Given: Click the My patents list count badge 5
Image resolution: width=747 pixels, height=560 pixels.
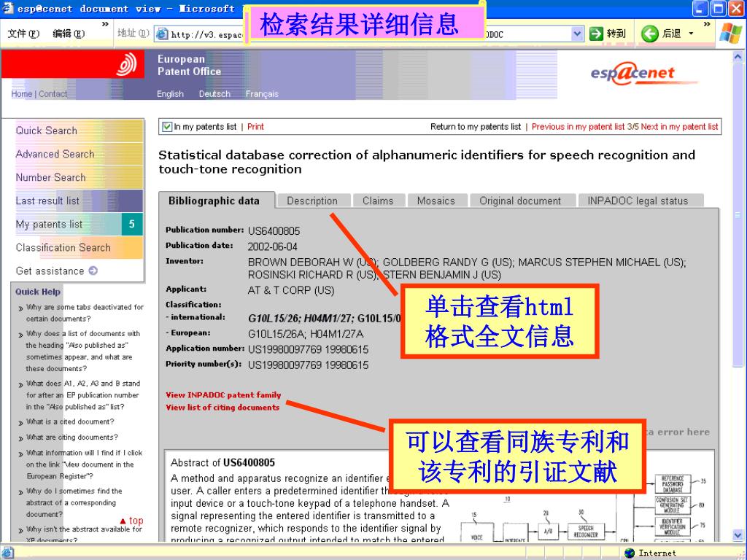Looking at the screenshot, I should coord(132,224).
